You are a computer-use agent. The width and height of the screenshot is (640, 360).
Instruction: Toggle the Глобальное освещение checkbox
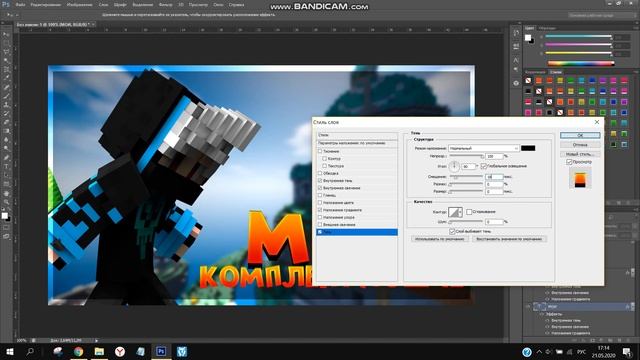484,166
